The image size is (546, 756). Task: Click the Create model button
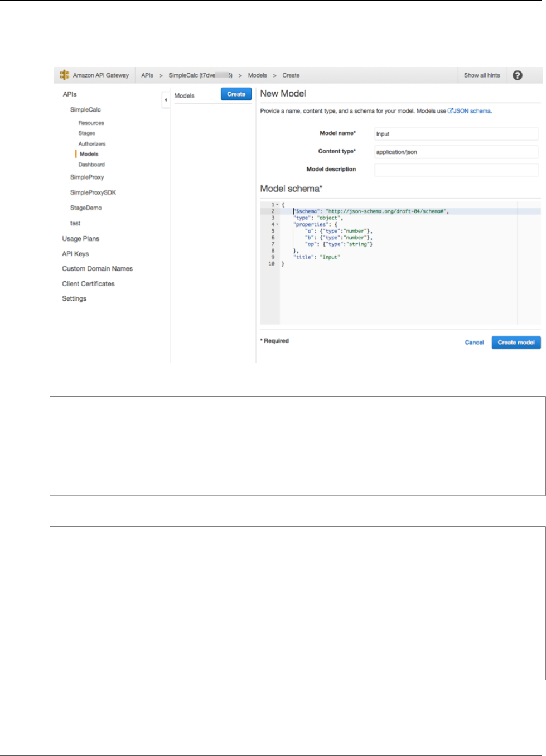click(516, 343)
